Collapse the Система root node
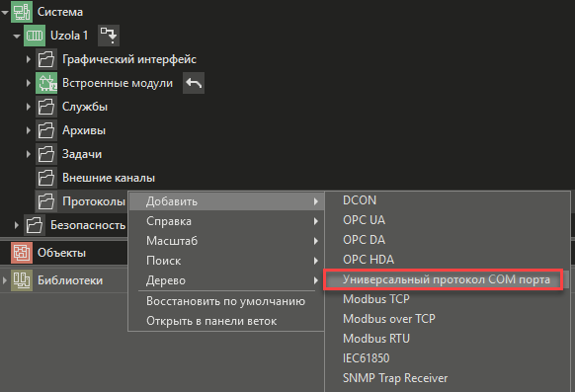 click(5, 13)
